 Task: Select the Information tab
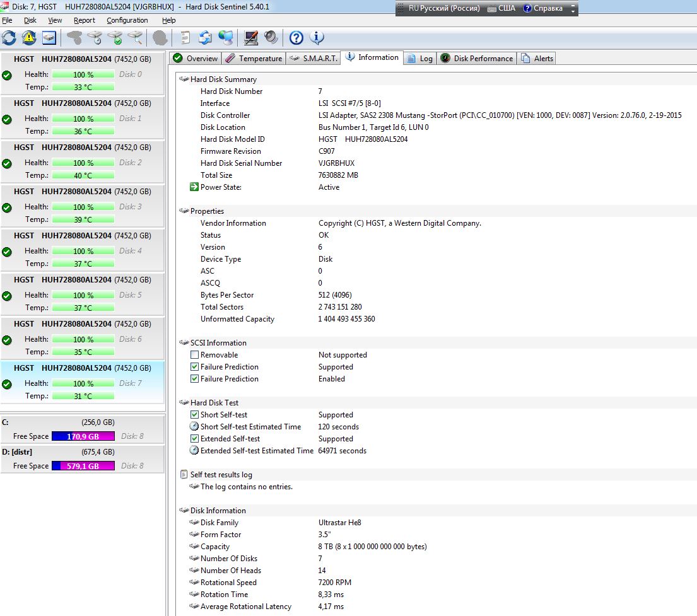(372, 57)
